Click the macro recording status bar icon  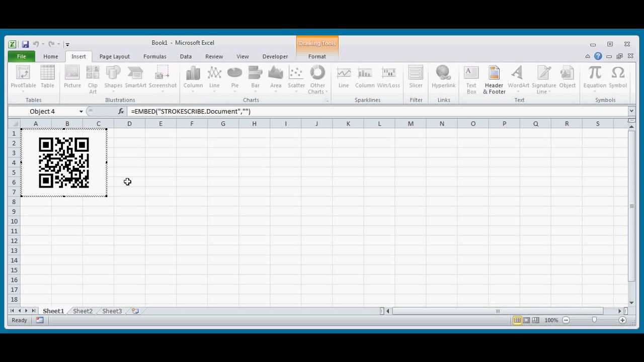[x=40, y=320]
